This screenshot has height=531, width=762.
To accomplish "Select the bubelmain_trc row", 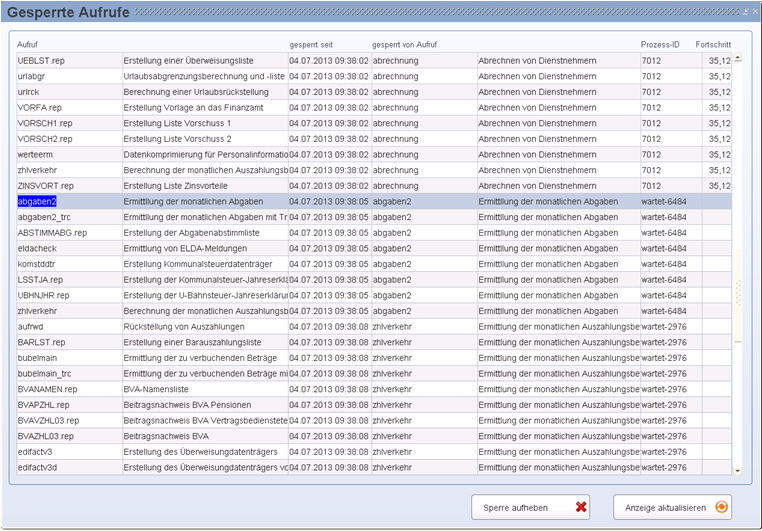I will click(374, 374).
